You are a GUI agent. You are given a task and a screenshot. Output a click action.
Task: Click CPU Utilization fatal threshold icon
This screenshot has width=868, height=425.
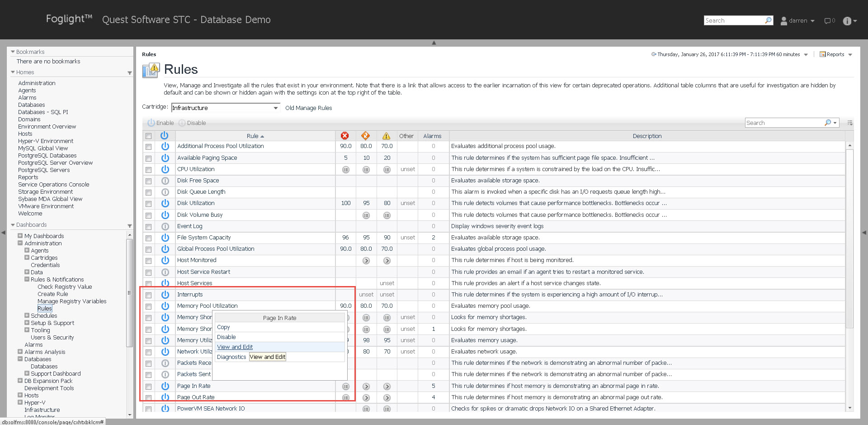click(346, 169)
